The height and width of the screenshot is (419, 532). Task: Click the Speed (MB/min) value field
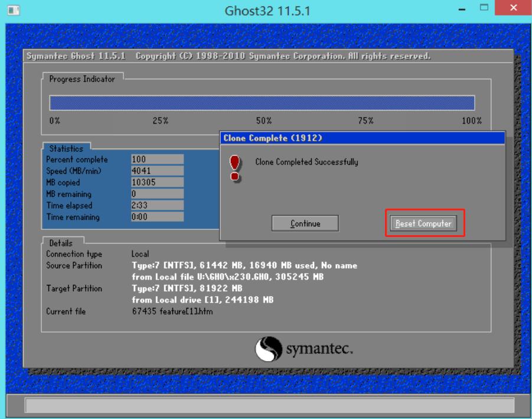(157, 171)
